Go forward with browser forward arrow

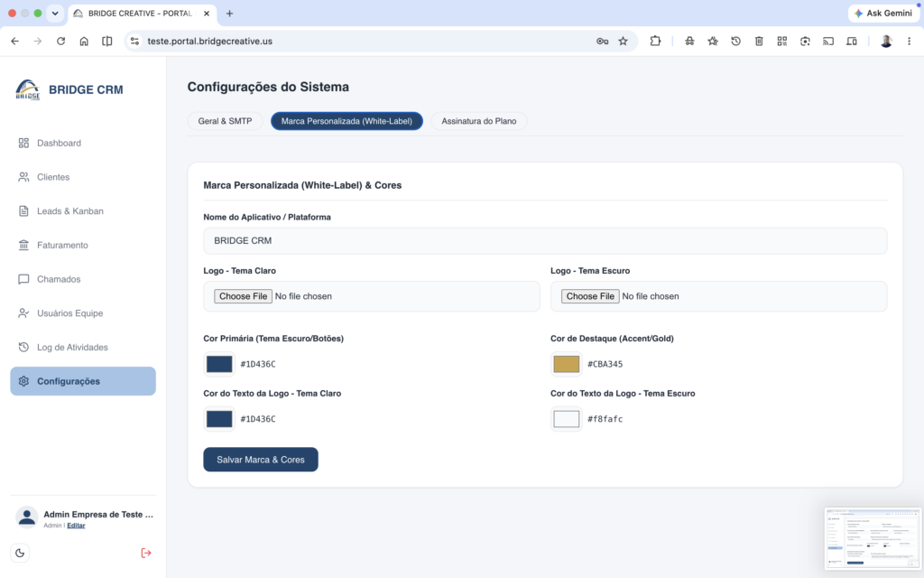38,42
